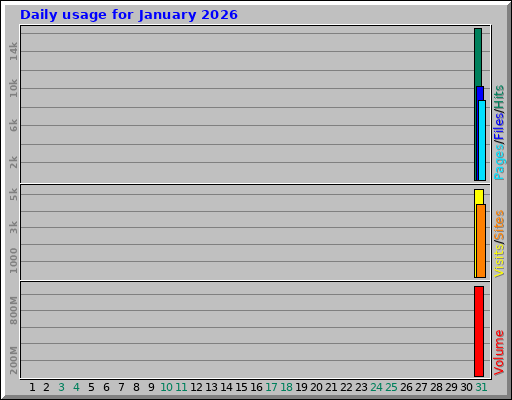This screenshot has height=400, width=512.
Task: Click day '9' on the x-axis
Action: (x=151, y=387)
